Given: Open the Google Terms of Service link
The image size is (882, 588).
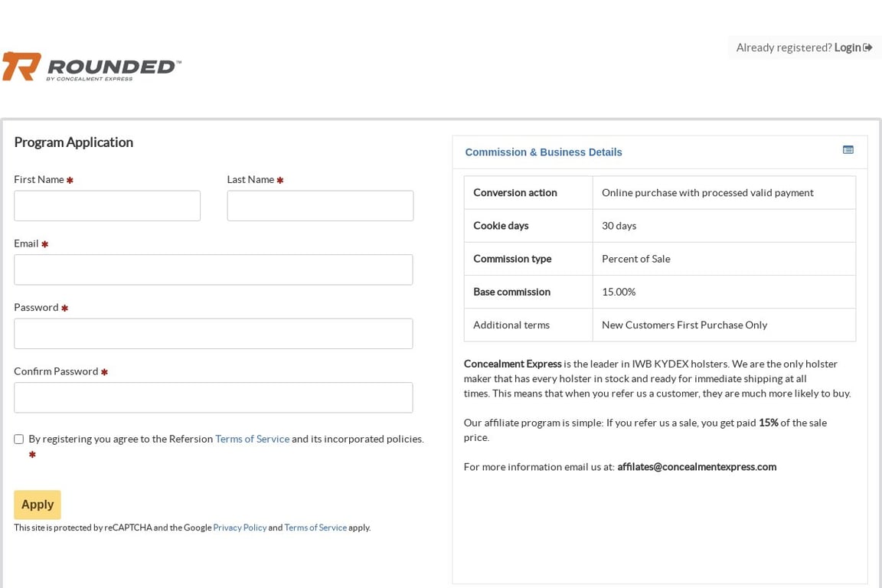Looking at the screenshot, I should tap(315, 528).
